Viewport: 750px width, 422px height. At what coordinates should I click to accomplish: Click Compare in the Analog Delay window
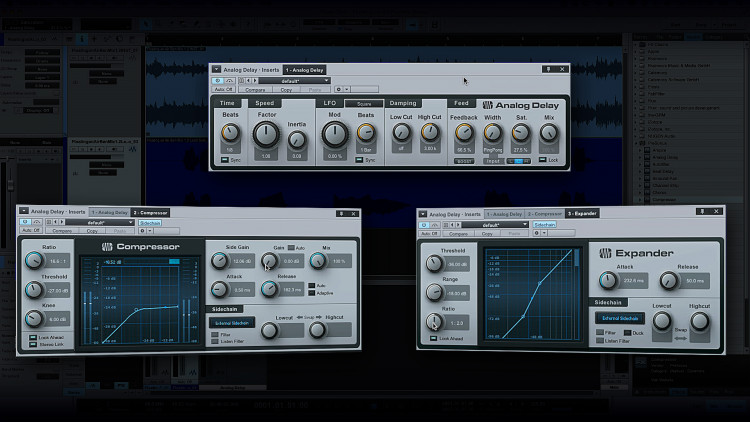coord(255,89)
